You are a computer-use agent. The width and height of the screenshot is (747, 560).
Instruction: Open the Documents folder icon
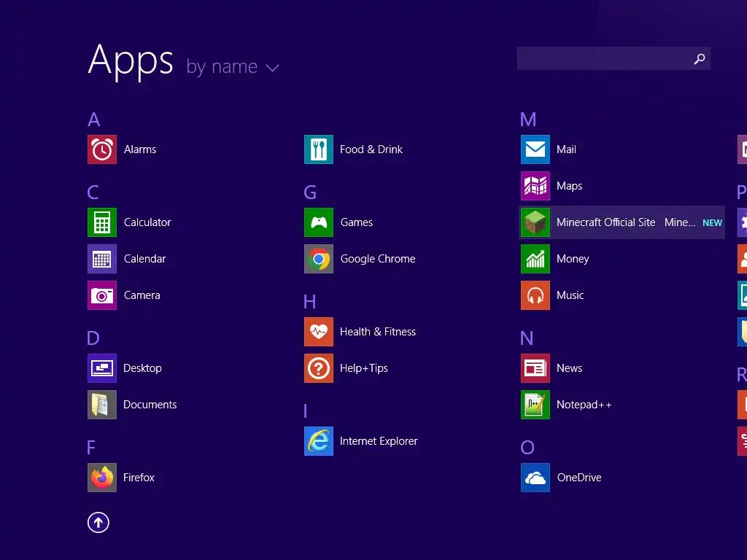(102, 405)
